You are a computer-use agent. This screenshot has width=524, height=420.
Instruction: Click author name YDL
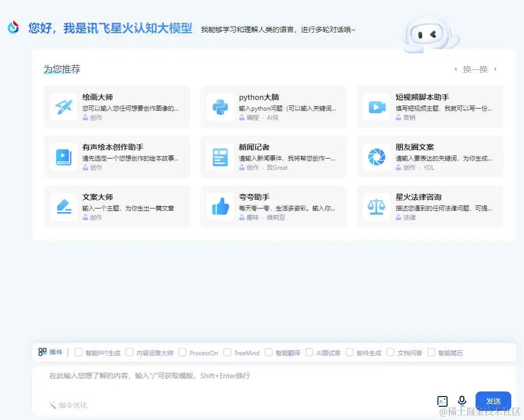pyautogui.click(x=429, y=167)
